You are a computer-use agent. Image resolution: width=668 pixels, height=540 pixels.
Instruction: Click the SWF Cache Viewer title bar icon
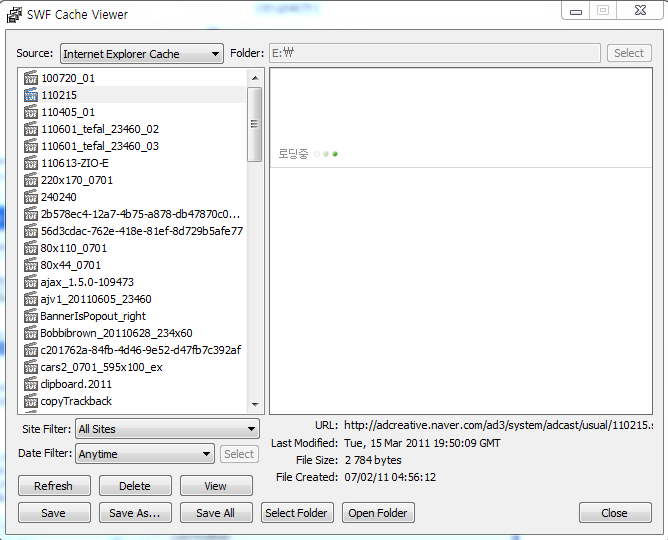point(14,15)
